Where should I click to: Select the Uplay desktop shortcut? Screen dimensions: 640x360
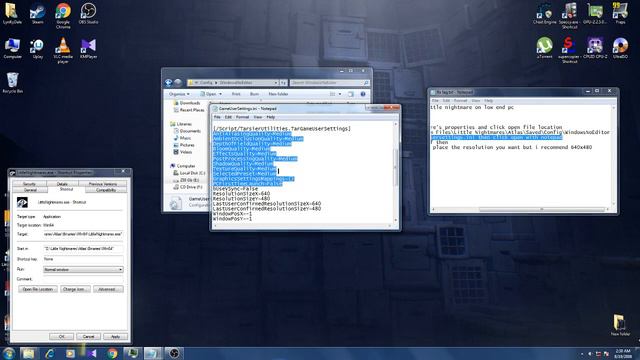(38, 49)
